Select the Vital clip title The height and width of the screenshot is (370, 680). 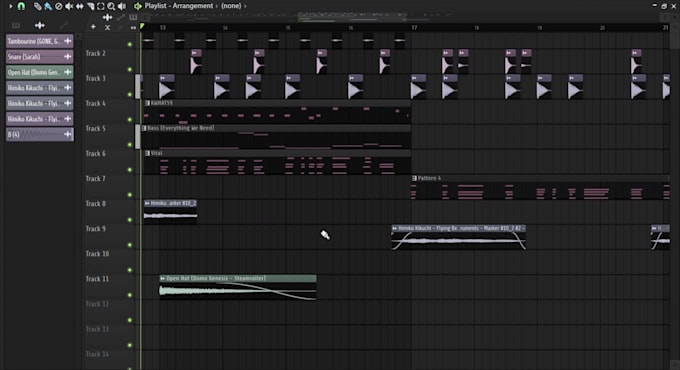[157, 153]
